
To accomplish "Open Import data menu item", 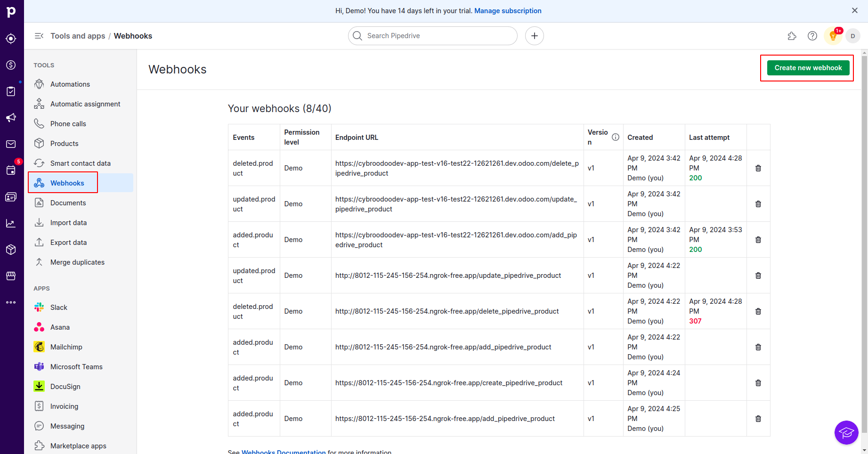I will 68,223.
